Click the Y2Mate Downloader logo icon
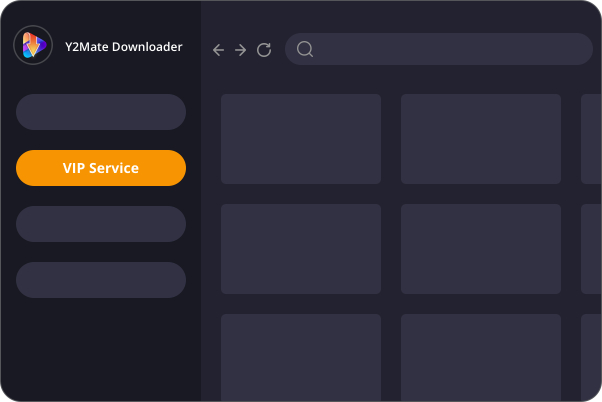 pyautogui.click(x=33, y=46)
